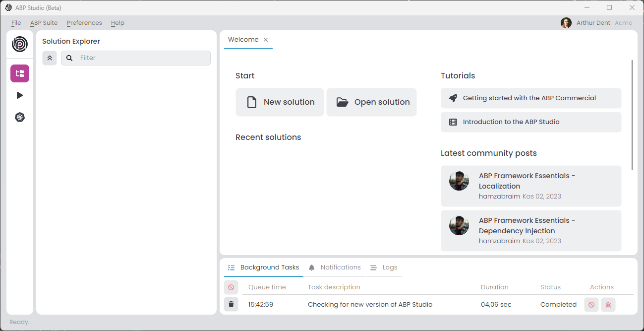Delete the completed task with trash icon
644x331 pixels.
231,304
